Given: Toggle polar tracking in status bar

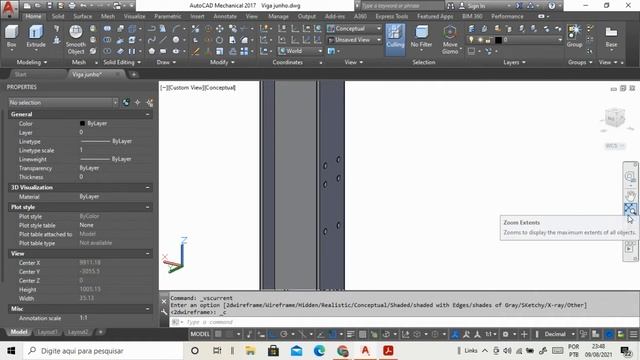Looking at the screenshot, I should [284, 334].
